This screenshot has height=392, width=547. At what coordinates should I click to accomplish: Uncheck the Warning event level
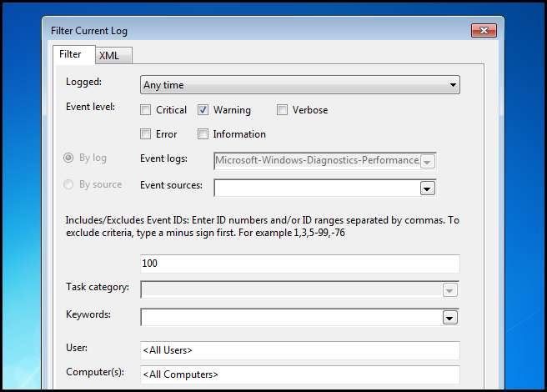(203, 110)
